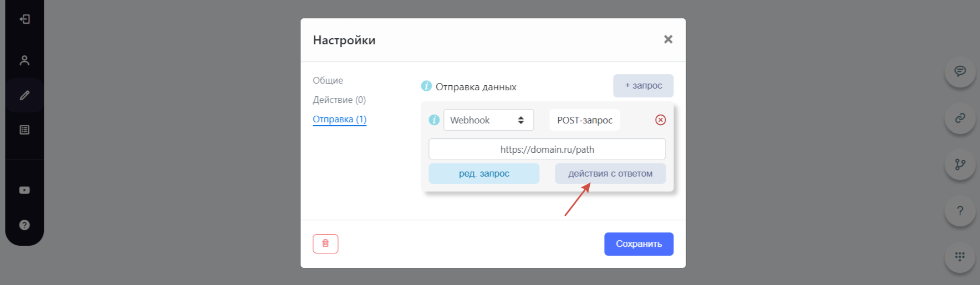Screen dimensions: 980x285
Task: Open the branch/fork floating button
Action: click(960, 164)
